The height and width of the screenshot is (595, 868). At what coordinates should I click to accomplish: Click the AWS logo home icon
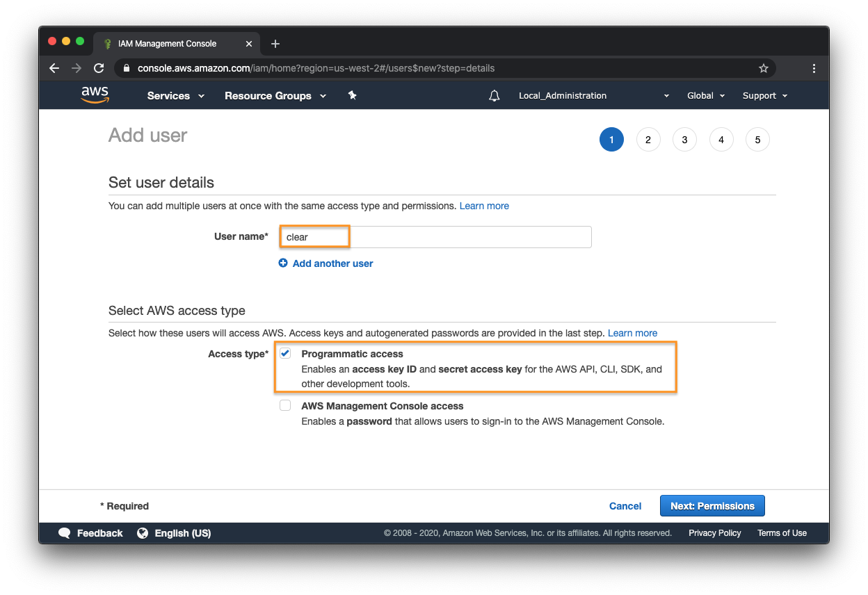pyautogui.click(x=95, y=95)
